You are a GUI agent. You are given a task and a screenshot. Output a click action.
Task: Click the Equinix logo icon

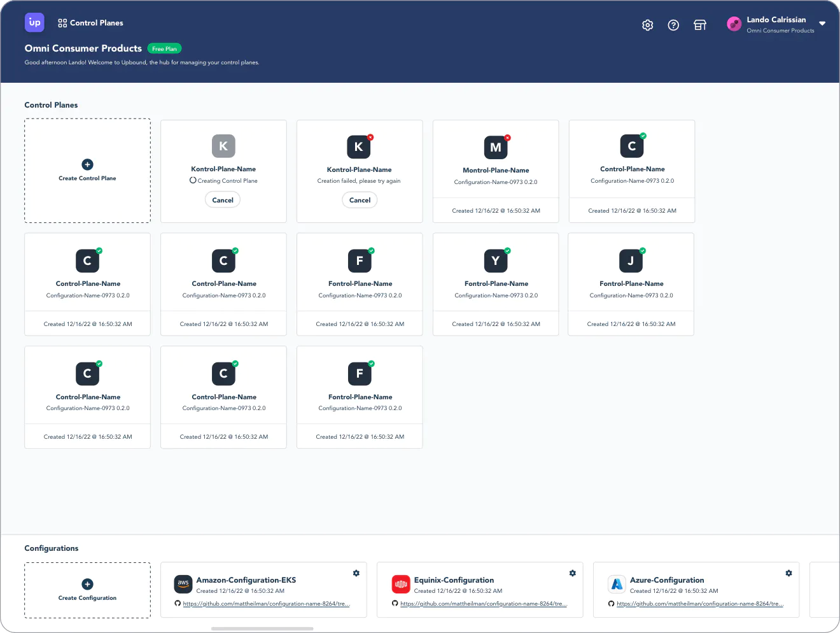click(x=401, y=584)
